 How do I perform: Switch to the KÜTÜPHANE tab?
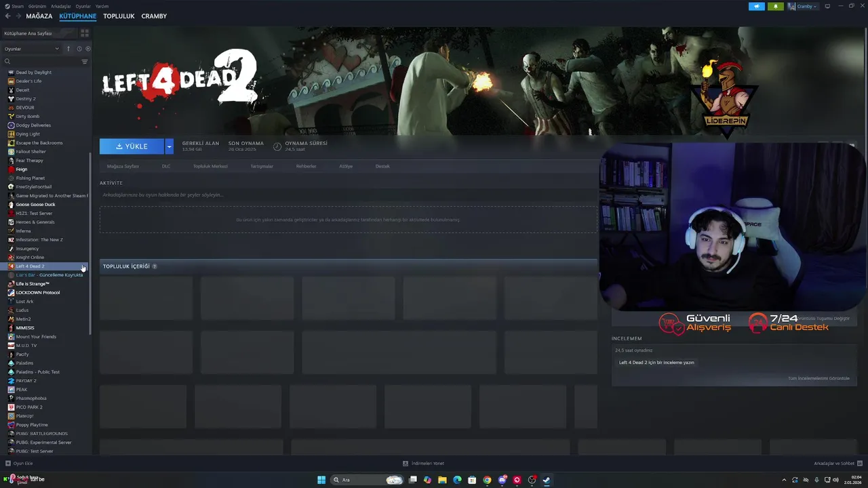[78, 16]
